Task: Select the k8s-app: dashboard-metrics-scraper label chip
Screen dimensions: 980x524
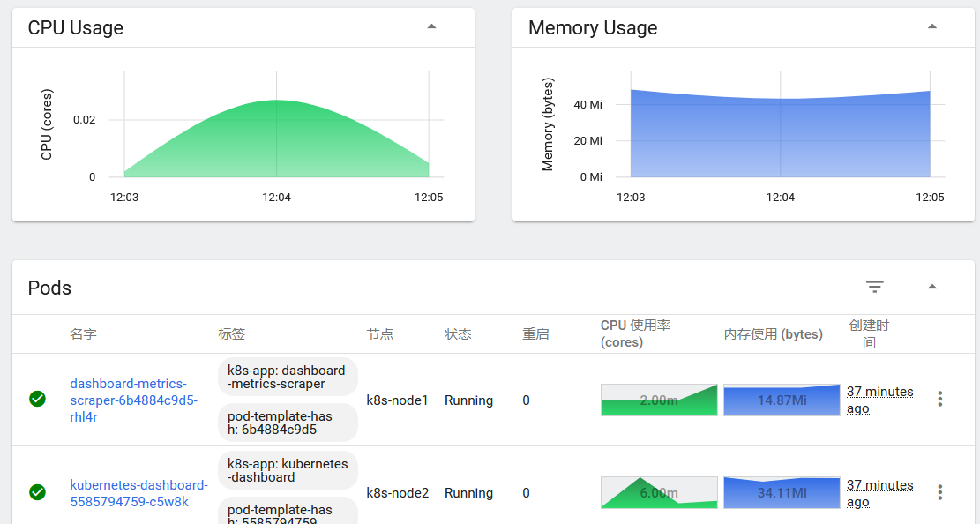Action: pyautogui.click(x=288, y=377)
